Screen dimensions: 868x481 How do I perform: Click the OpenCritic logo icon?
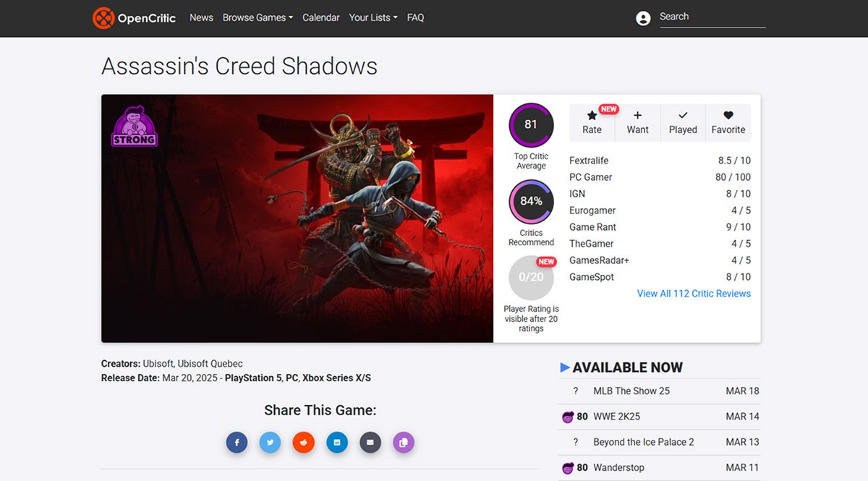pos(103,18)
